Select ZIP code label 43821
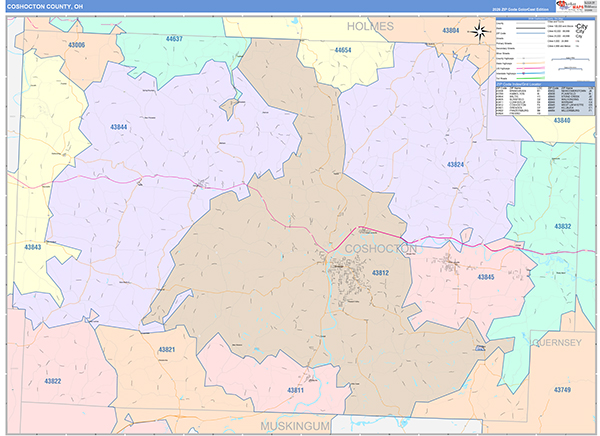This screenshot has height=436, width=600. (167, 349)
